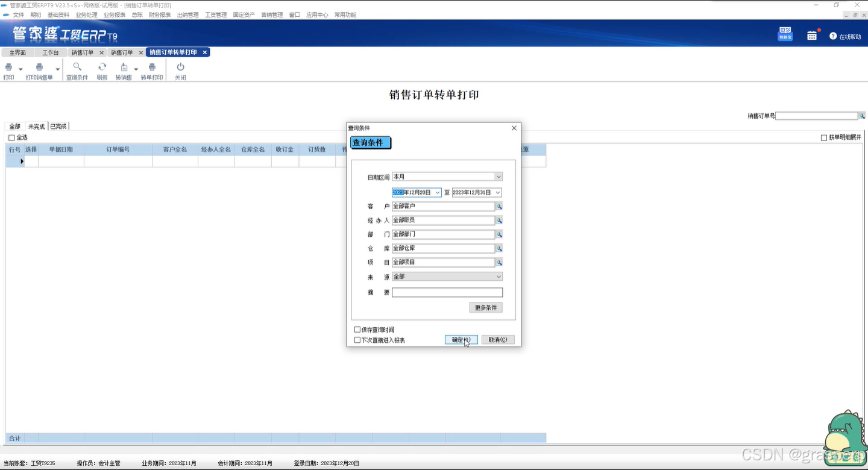868x470 pixels.
Task: Open 查询条件 magnifier toolbar icon
Action: (77, 67)
